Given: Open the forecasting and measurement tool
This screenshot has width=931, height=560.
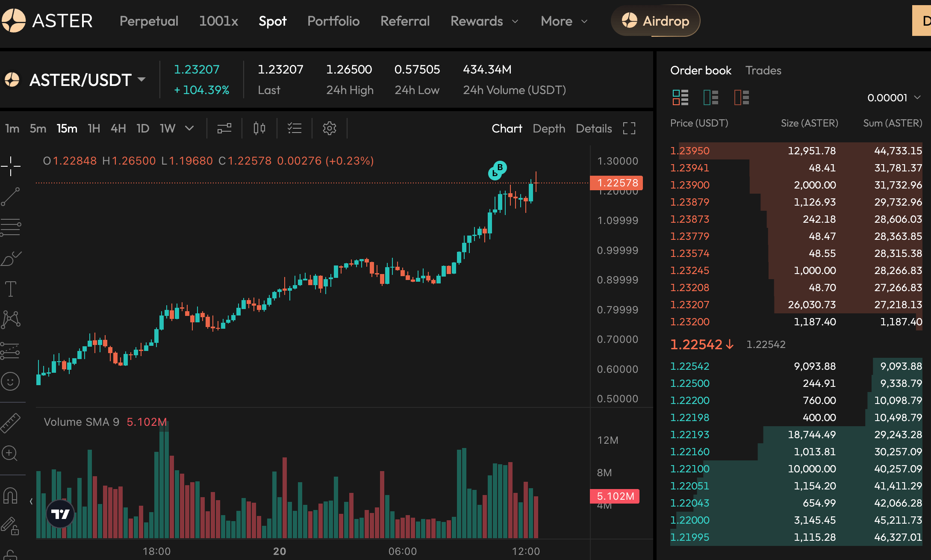Looking at the screenshot, I should pyautogui.click(x=11, y=351).
